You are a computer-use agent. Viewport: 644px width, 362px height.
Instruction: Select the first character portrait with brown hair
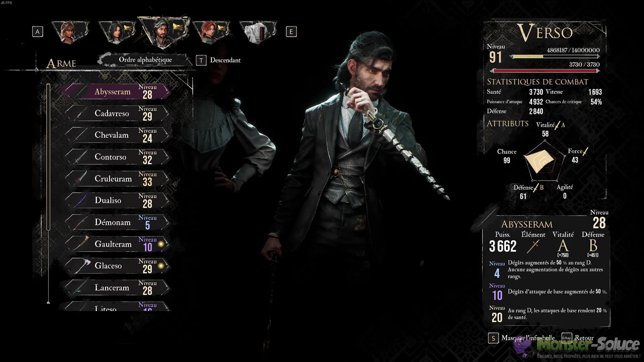70,32
